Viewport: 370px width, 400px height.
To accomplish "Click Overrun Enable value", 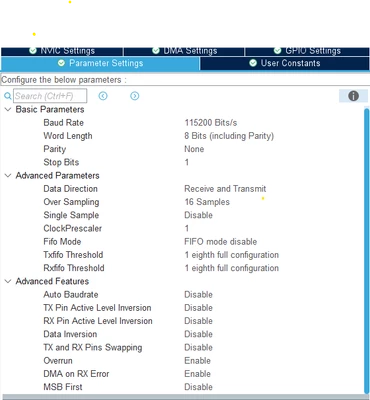I will 197,361.
